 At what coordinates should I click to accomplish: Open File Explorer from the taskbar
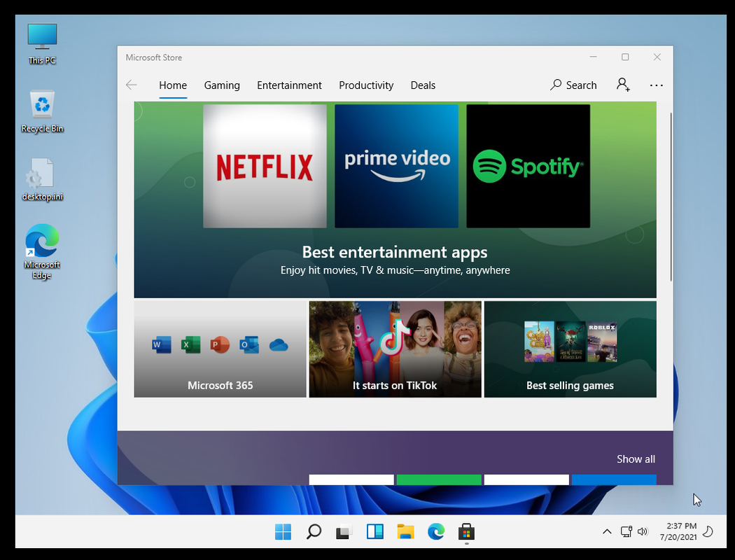[405, 532]
